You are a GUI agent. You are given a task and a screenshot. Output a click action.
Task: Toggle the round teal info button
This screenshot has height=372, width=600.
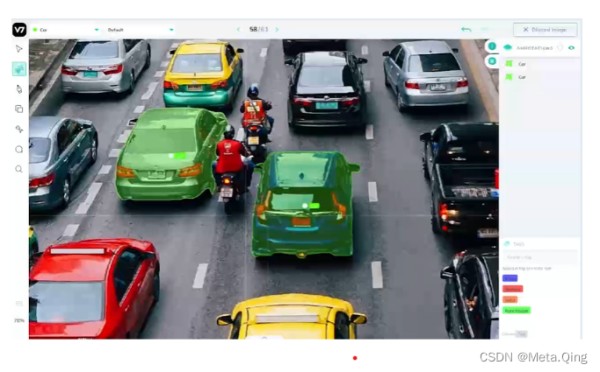coord(492,46)
